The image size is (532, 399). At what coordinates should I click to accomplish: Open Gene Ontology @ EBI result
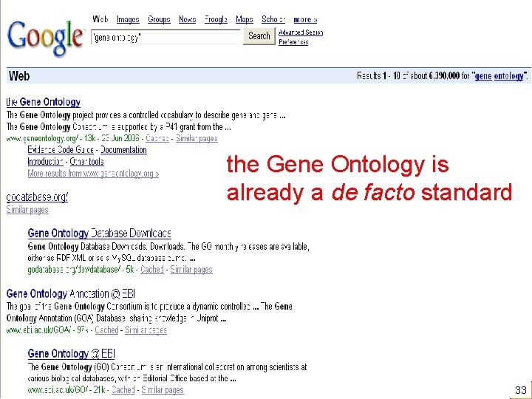point(71,353)
